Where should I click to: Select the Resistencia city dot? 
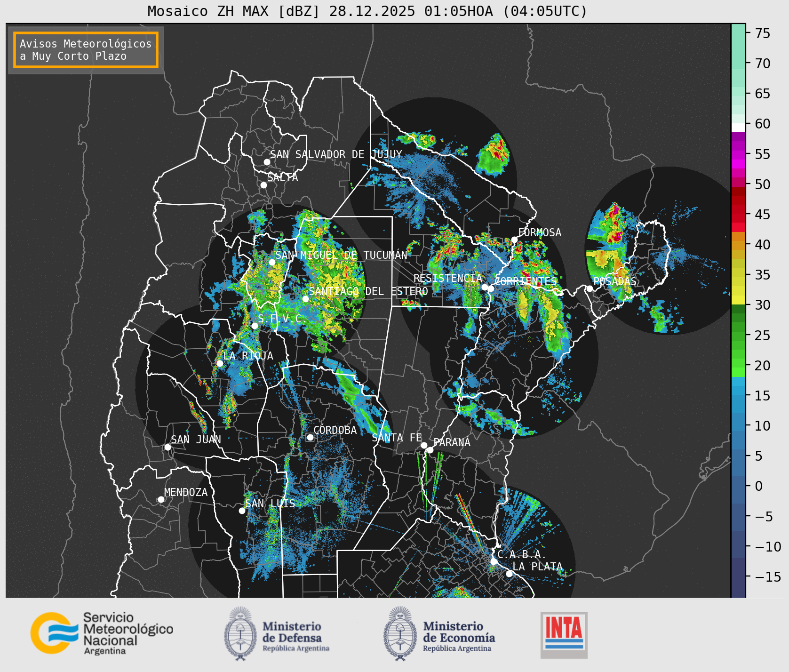click(x=485, y=287)
